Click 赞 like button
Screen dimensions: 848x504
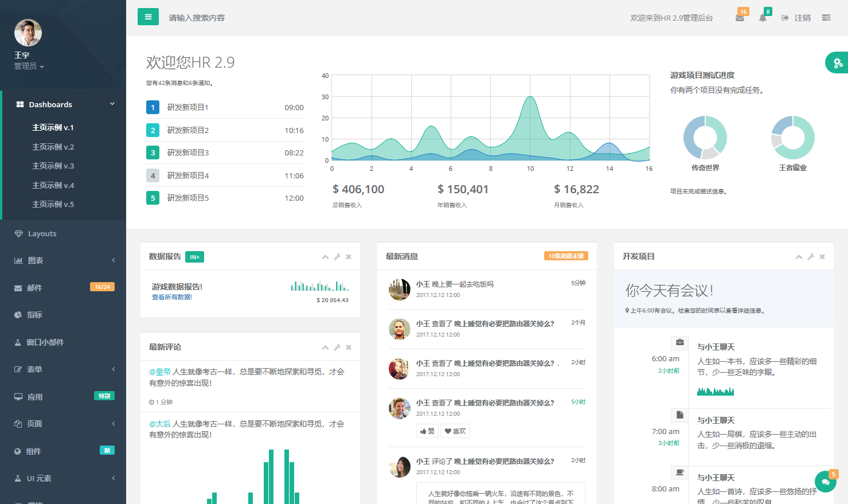coord(428,431)
